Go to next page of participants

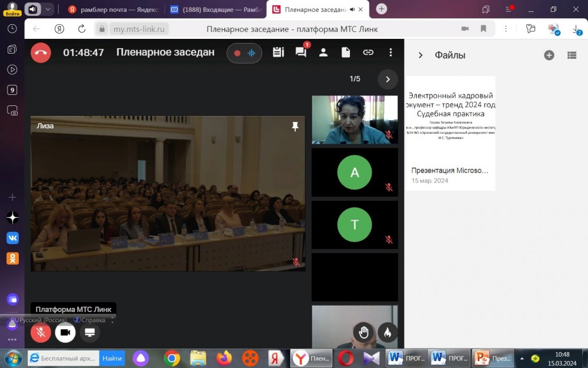click(387, 79)
